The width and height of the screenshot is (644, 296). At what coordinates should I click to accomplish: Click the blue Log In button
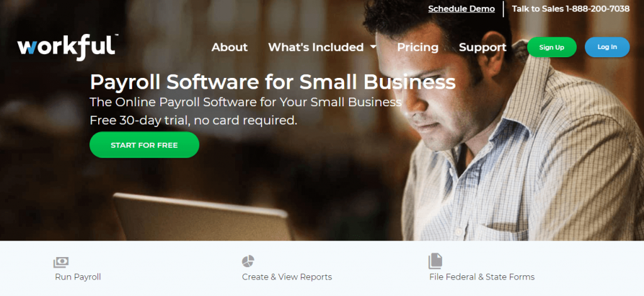tap(607, 47)
